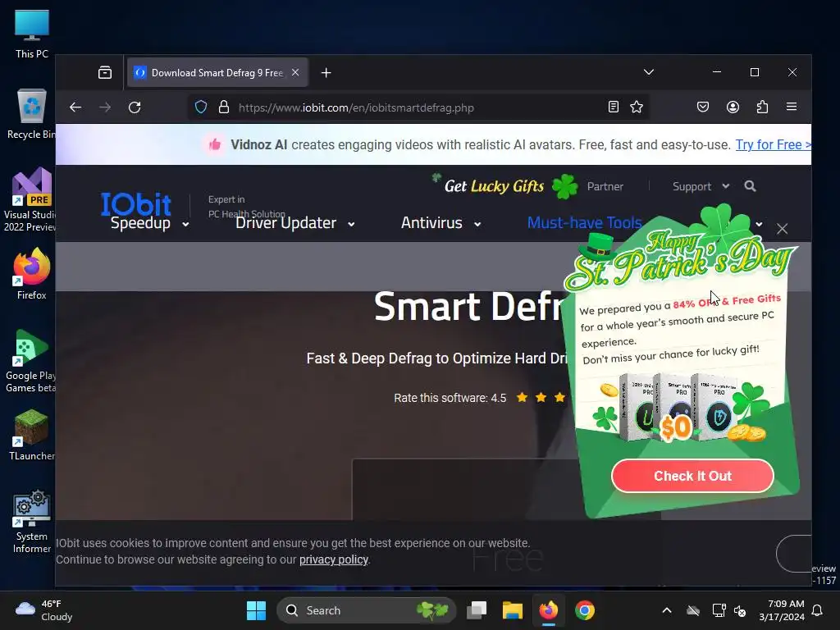Click the network tray icon
Image resolution: width=840 pixels, height=630 pixels.
click(x=719, y=610)
